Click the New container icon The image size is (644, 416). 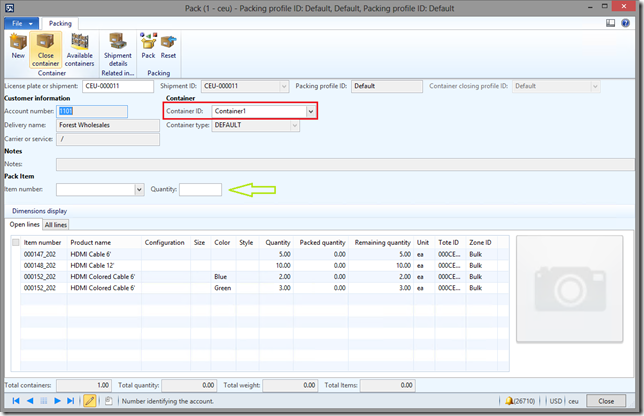[x=18, y=46]
